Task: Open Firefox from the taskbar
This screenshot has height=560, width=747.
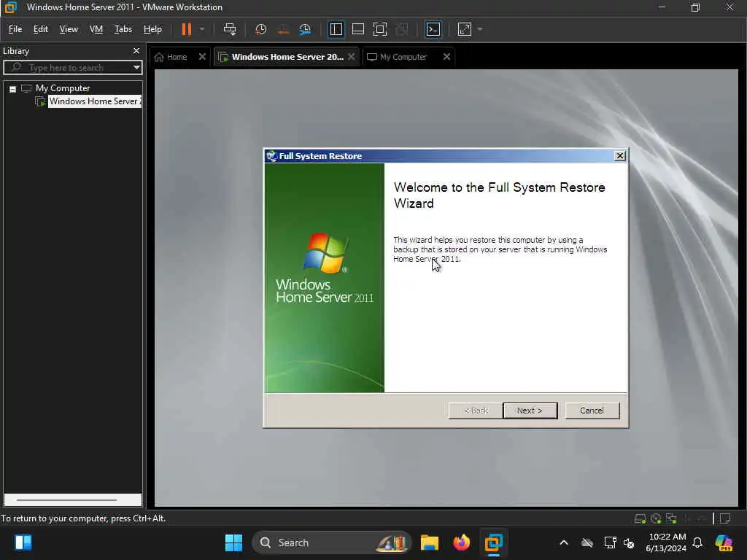Action: tap(461, 542)
